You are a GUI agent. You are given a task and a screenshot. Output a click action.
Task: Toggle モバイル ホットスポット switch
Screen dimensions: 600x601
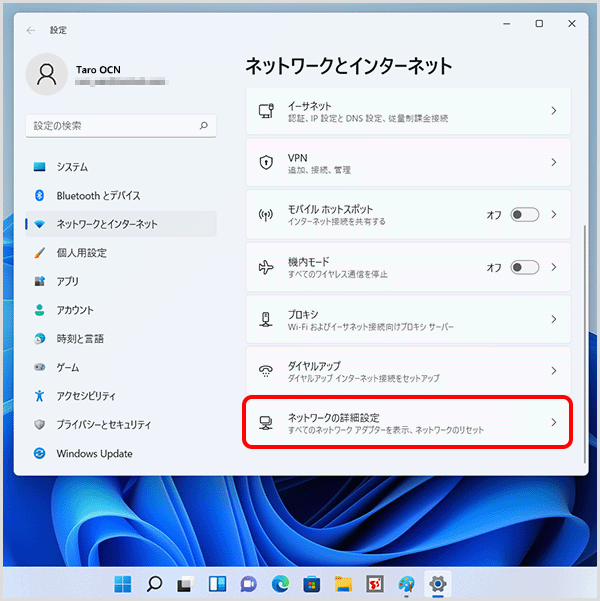524,215
